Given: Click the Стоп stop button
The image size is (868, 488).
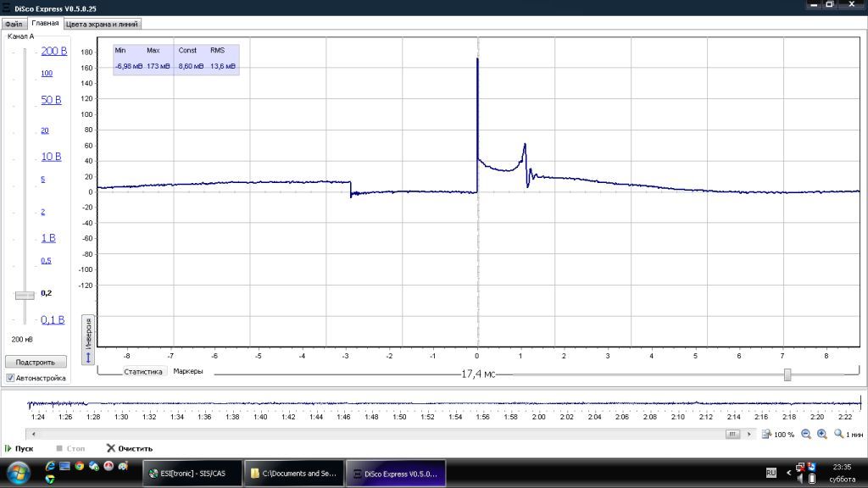Looking at the screenshot, I should pyautogui.click(x=70, y=448).
